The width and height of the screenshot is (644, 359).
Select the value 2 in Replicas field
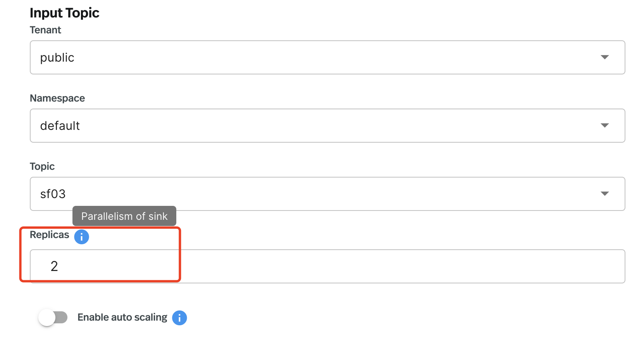55,266
